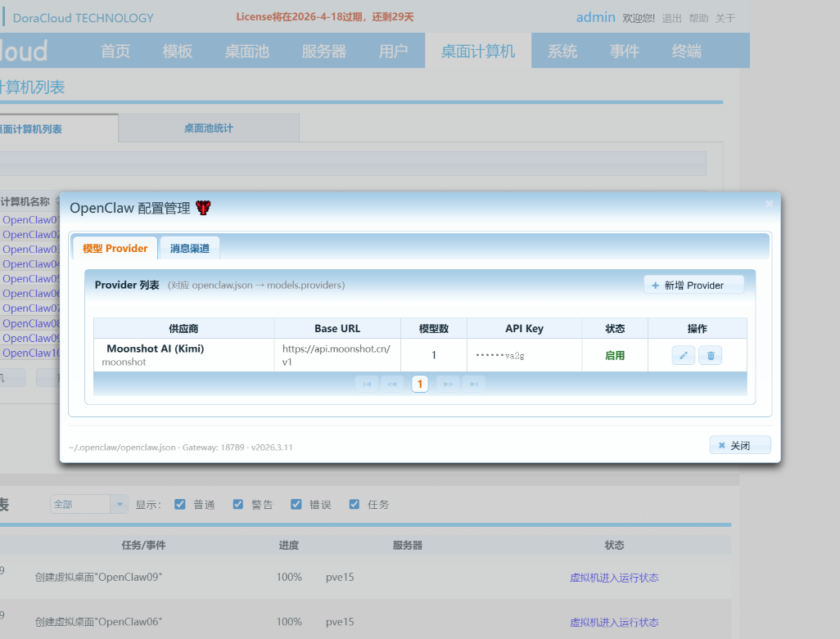Open the OpenClaw08 computer link

pos(31,323)
